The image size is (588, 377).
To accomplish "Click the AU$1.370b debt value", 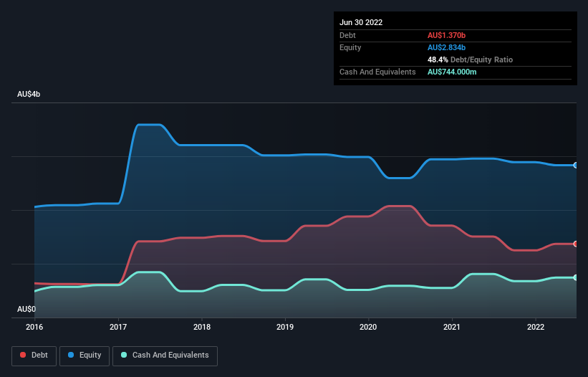I will (x=447, y=35).
